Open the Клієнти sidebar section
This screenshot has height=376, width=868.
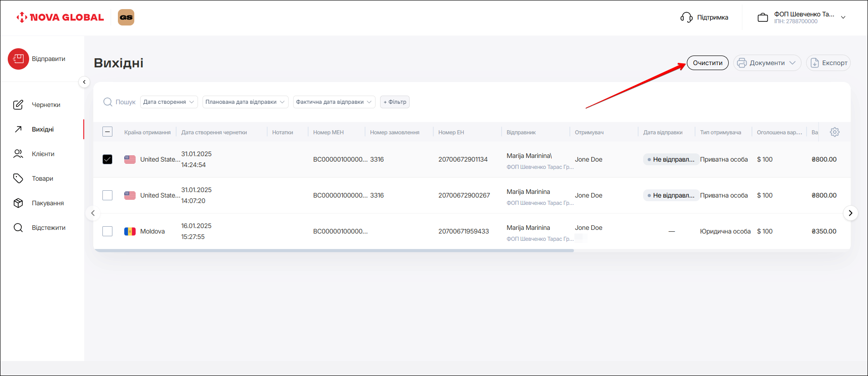tap(43, 154)
